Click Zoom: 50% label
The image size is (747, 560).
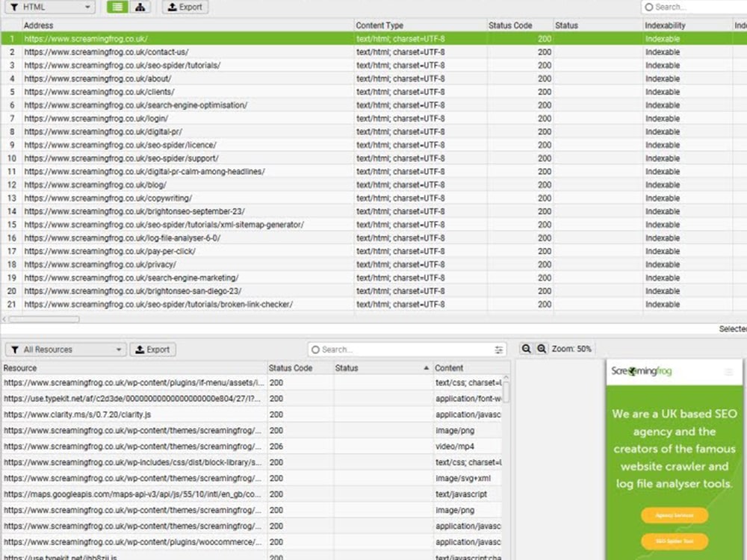click(571, 349)
